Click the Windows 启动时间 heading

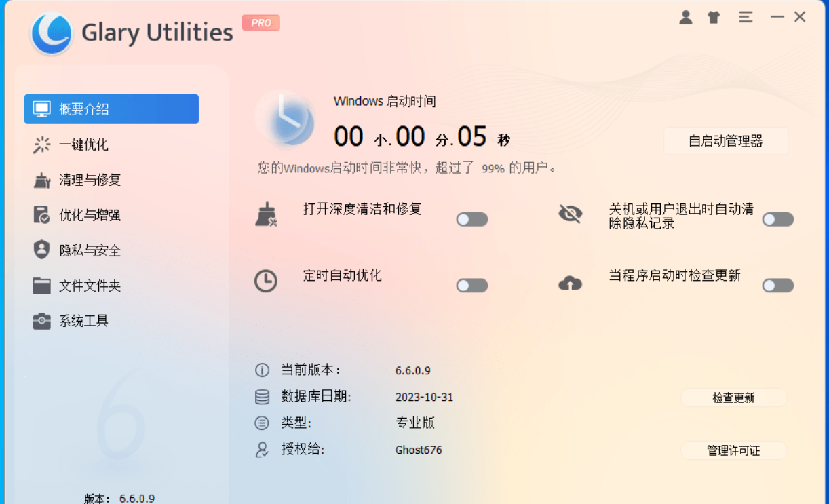(385, 102)
